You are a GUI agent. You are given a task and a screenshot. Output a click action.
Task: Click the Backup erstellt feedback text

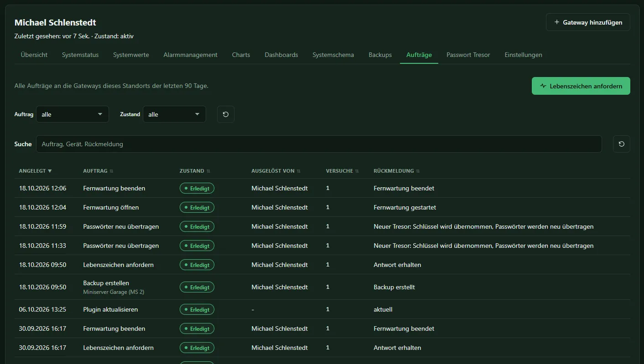click(394, 287)
